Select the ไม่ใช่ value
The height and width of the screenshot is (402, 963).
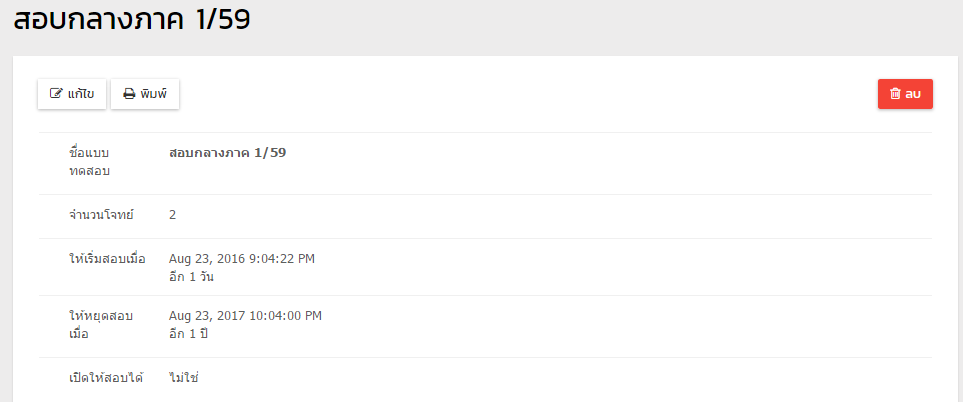point(184,378)
